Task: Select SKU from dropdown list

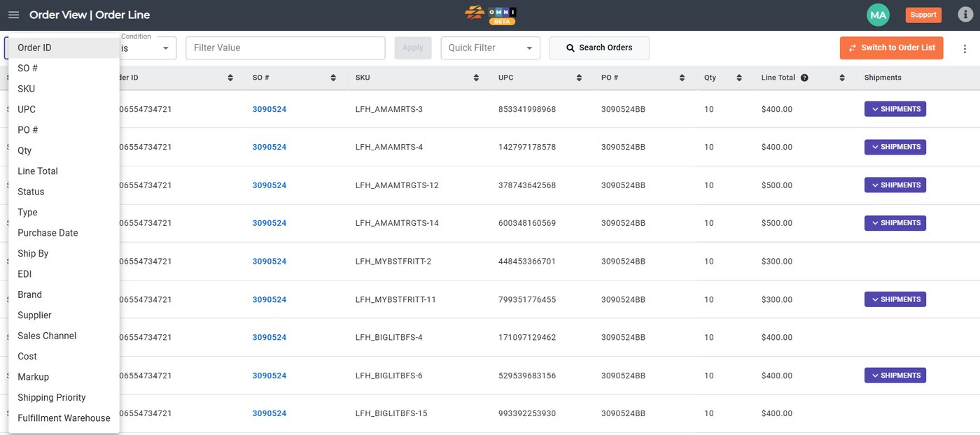Action: (x=64, y=89)
